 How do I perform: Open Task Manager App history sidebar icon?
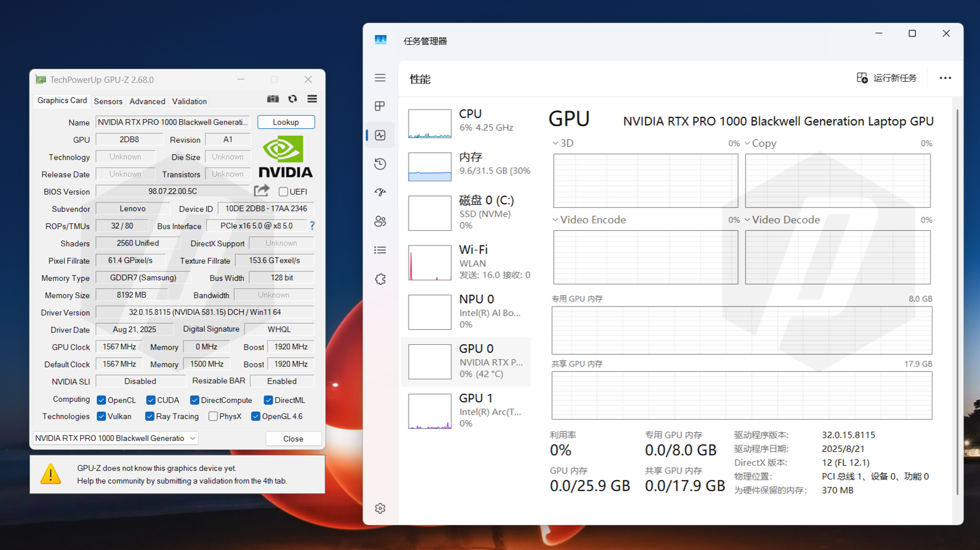pyautogui.click(x=380, y=164)
